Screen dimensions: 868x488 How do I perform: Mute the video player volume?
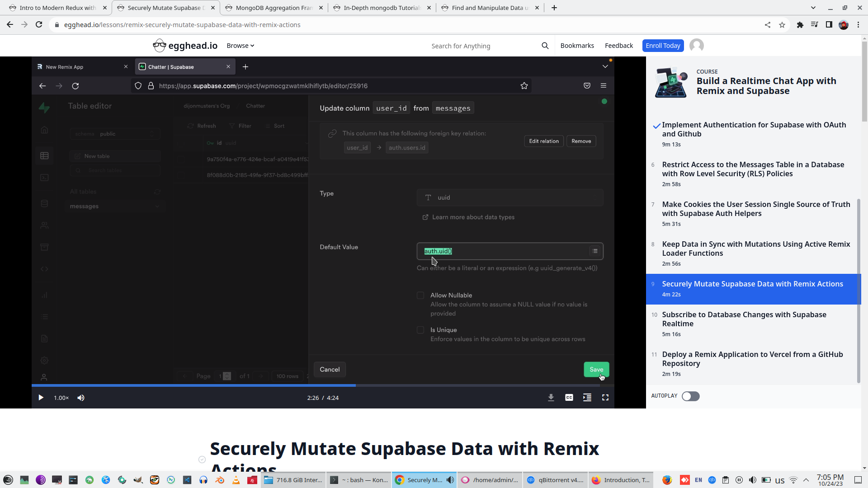click(x=81, y=398)
